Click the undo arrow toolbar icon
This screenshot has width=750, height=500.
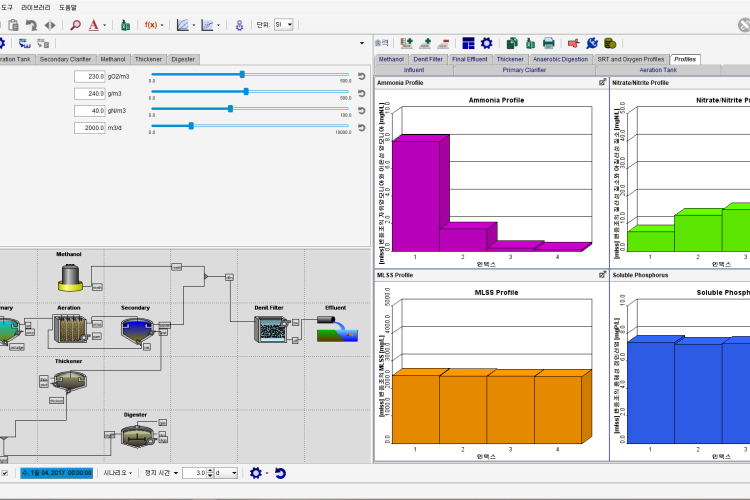(31, 25)
